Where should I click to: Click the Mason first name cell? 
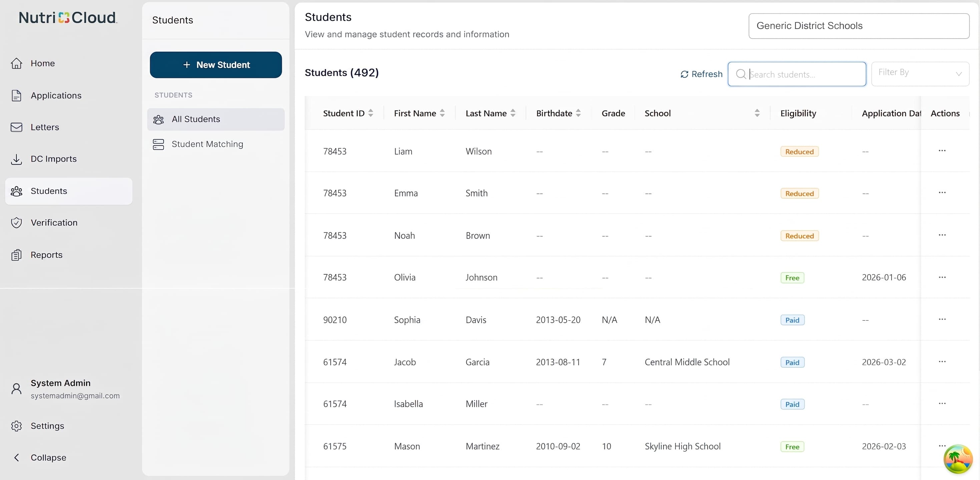[407, 446]
